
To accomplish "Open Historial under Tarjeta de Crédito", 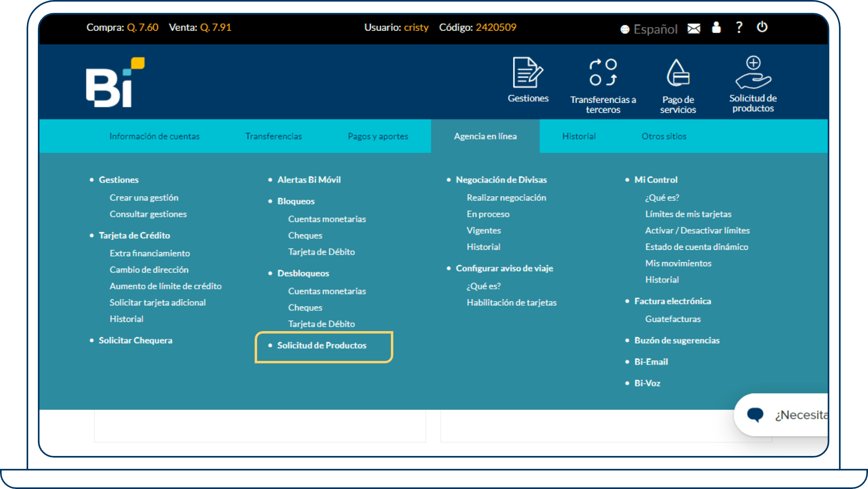I will pyautogui.click(x=126, y=319).
